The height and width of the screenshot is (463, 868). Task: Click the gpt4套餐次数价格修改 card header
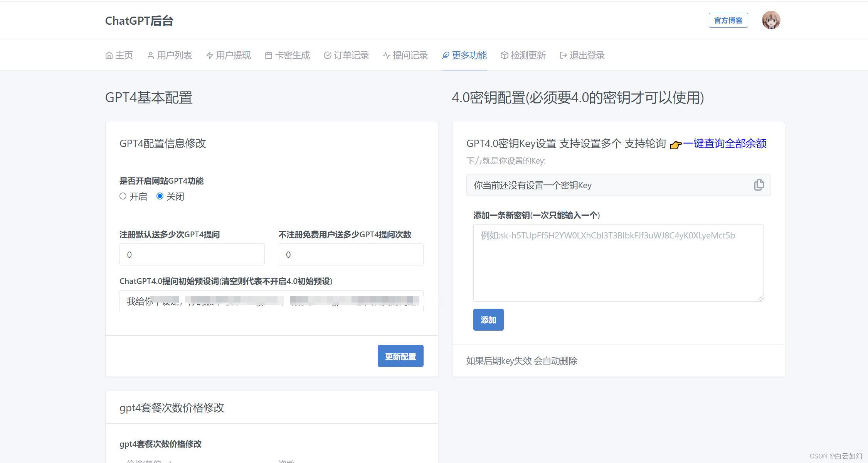(172, 408)
